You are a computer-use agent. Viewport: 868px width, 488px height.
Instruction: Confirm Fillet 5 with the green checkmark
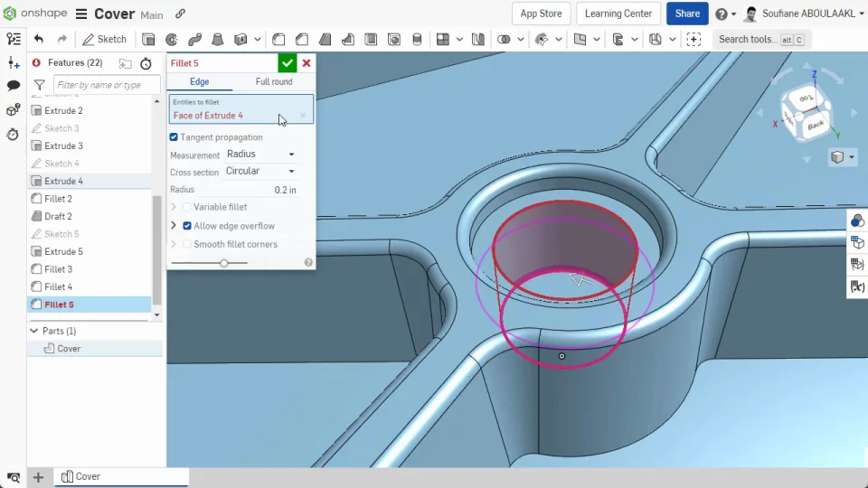click(x=287, y=63)
